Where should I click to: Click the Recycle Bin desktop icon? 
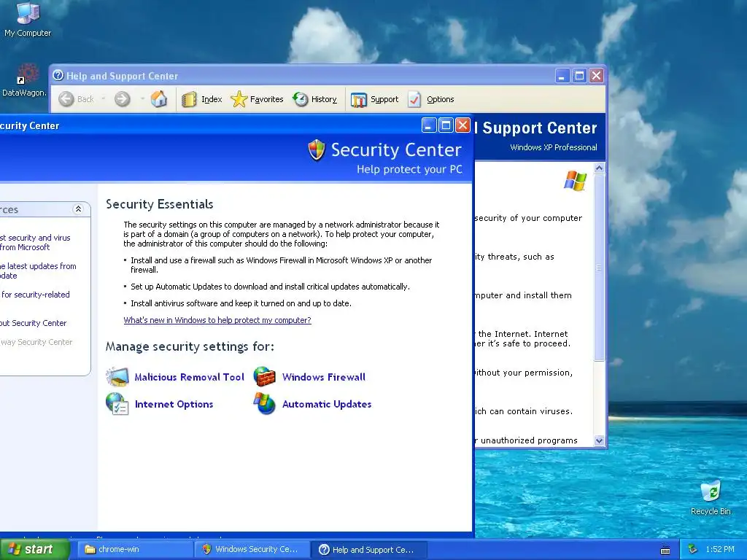(x=711, y=497)
